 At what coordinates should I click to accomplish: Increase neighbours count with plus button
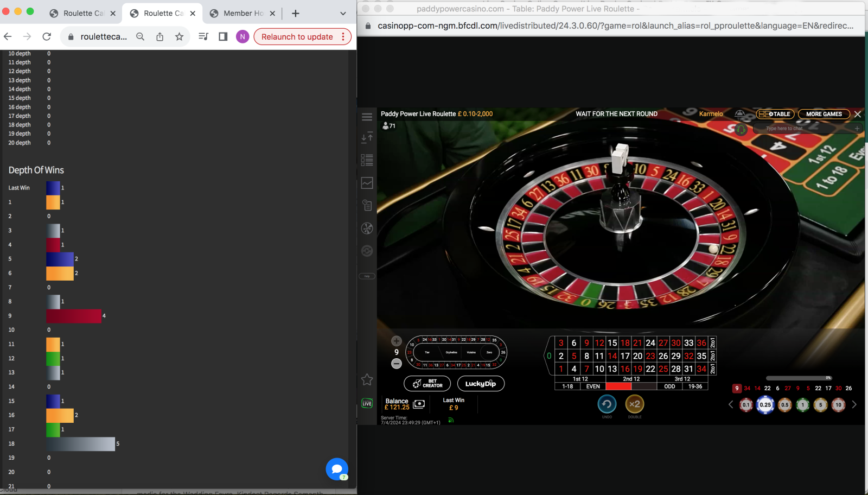point(397,341)
